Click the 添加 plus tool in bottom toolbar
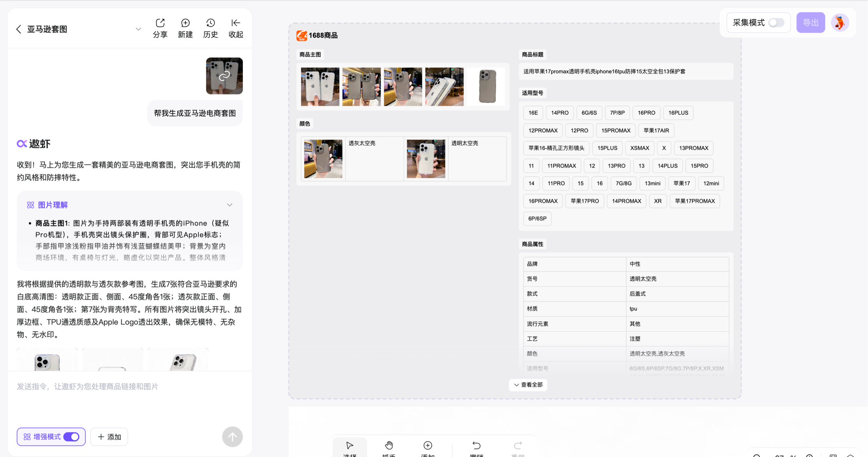The height and width of the screenshot is (457, 868). pos(427,448)
